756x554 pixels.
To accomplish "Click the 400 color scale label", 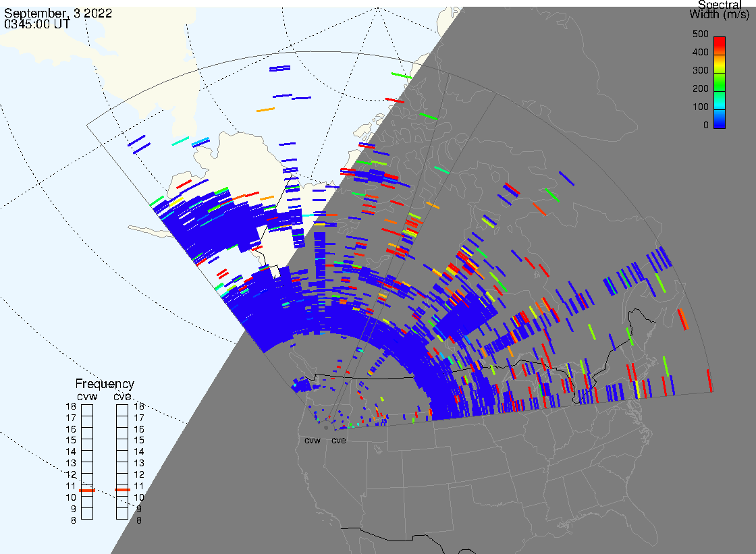I will pos(700,52).
